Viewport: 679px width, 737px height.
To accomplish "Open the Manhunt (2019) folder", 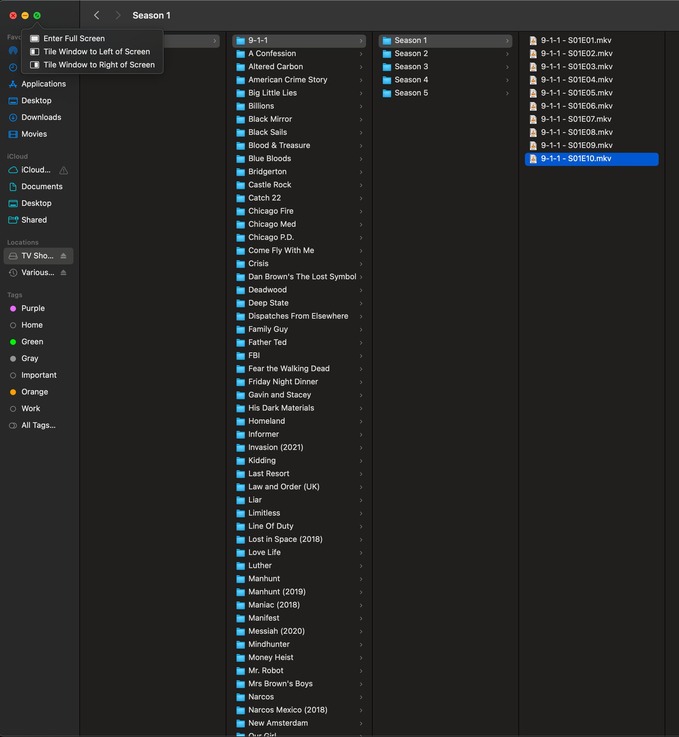I will 299,592.
